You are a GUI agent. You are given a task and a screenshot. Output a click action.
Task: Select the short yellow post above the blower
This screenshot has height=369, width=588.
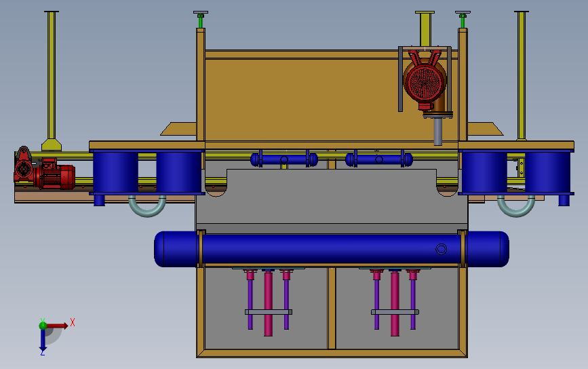(x=425, y=29)
